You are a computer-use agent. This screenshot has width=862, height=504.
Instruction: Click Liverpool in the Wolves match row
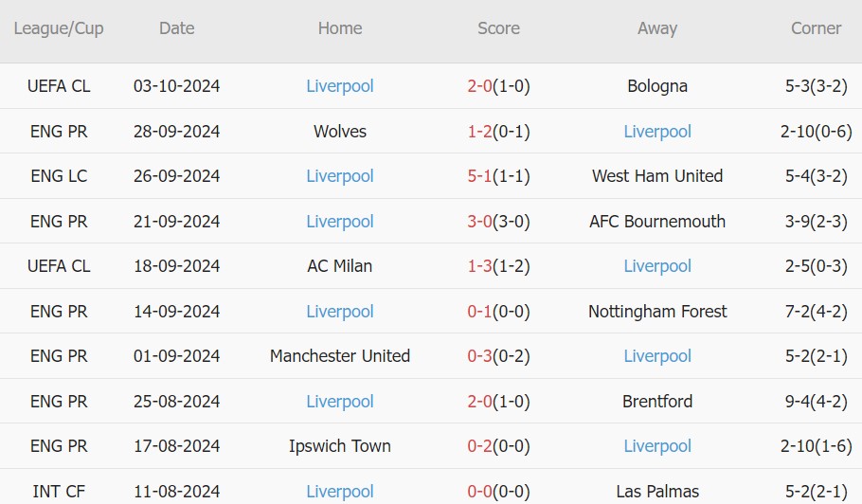click(657, 132)
